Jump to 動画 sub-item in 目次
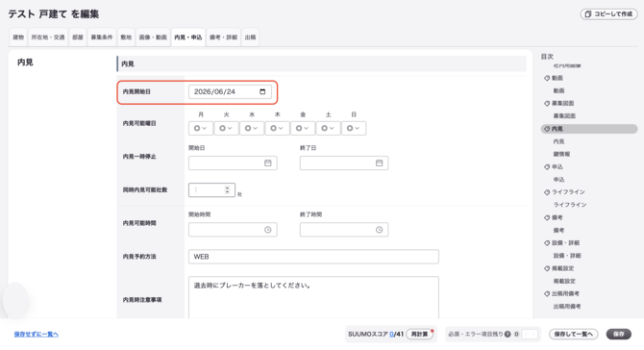Viewport: 644px width, 350px height. click(558, 90)
